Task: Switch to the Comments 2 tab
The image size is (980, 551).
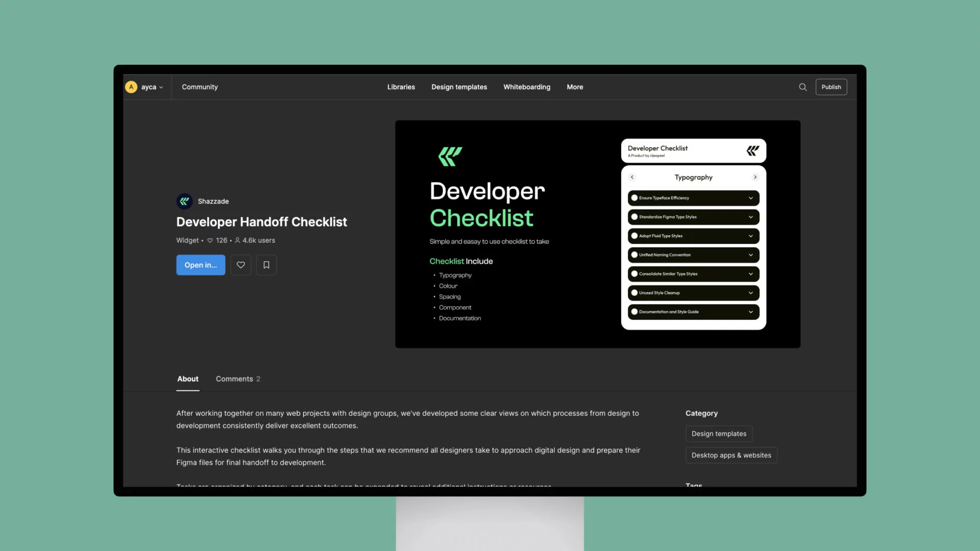Action: [x=237, y=378]
